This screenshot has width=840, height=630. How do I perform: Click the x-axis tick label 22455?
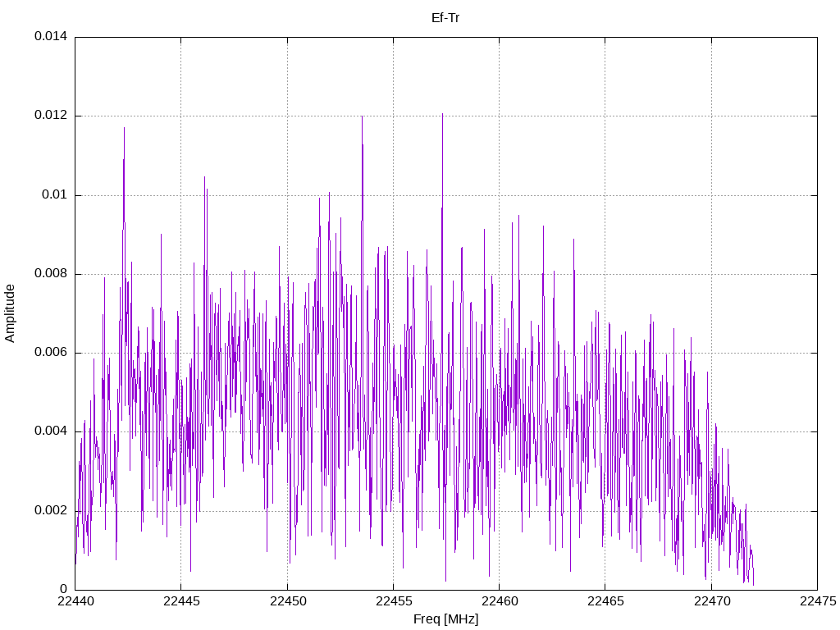point(394,601)
